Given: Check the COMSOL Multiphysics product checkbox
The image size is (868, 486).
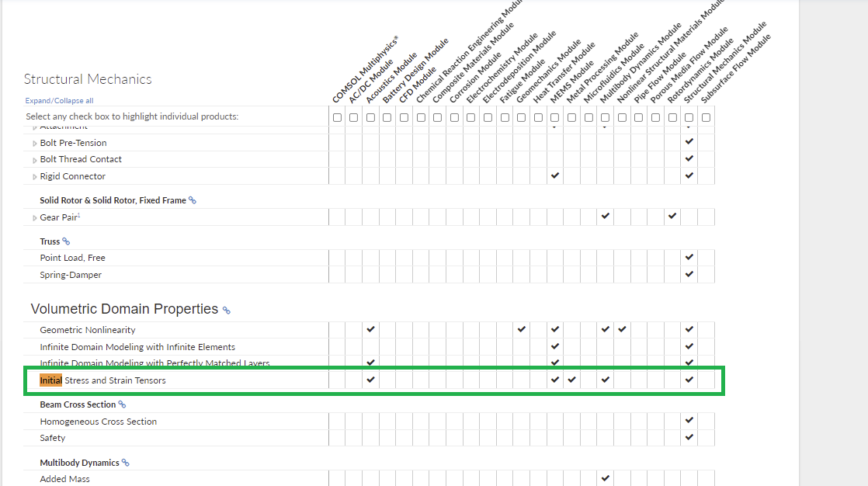Looking at the screenshot, I should click(x=337, y=117).
